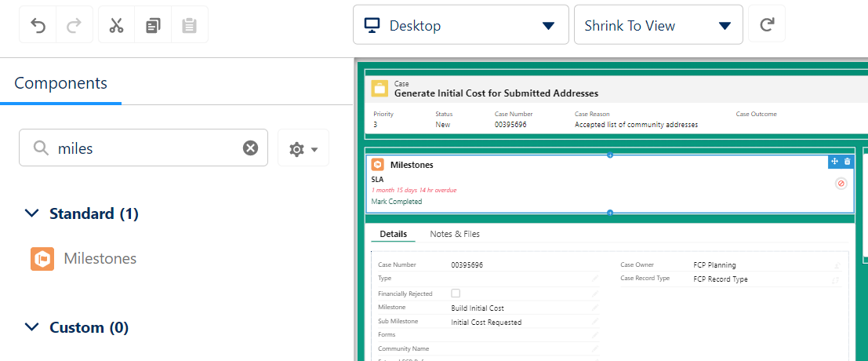Switch to the Components tab
868x361 pixels.
(61, 84)
